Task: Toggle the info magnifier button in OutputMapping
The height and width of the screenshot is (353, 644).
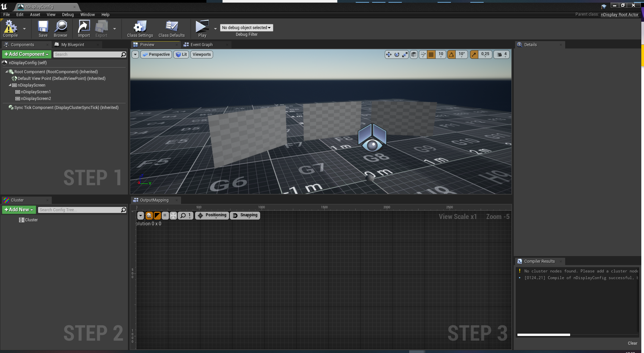Action: click(x=149, y=216)
